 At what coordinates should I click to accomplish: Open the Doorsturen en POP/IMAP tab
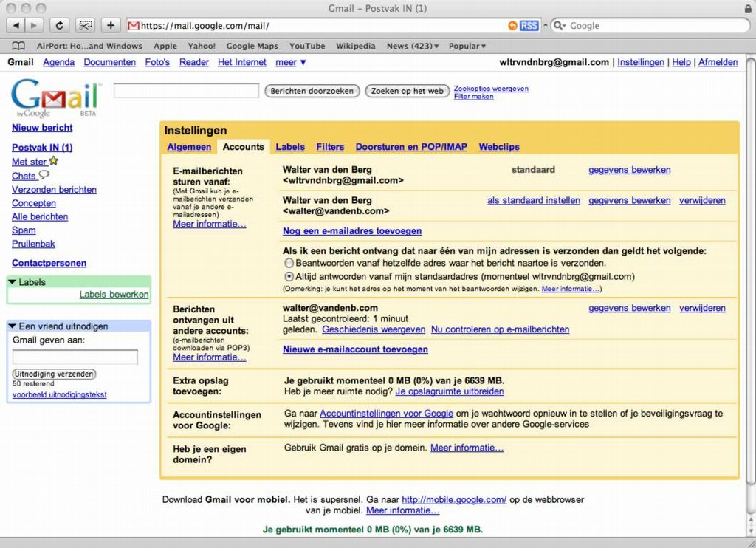point(411,147)
